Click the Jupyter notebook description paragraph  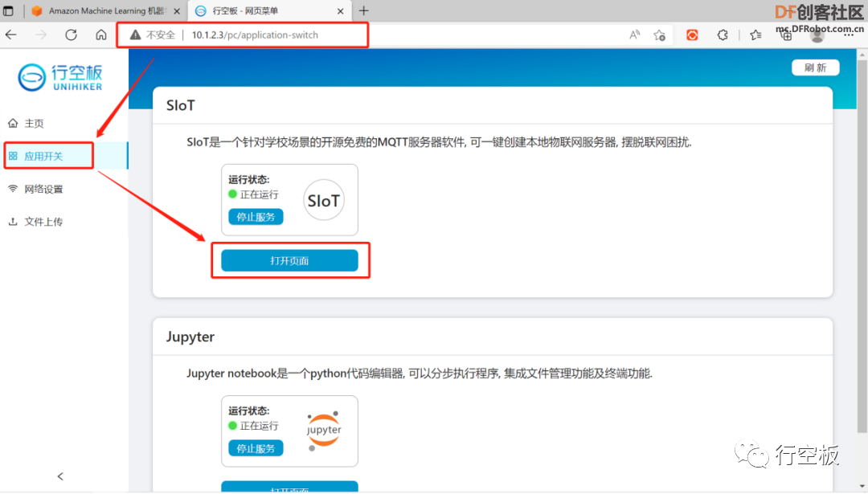[419, 374]
